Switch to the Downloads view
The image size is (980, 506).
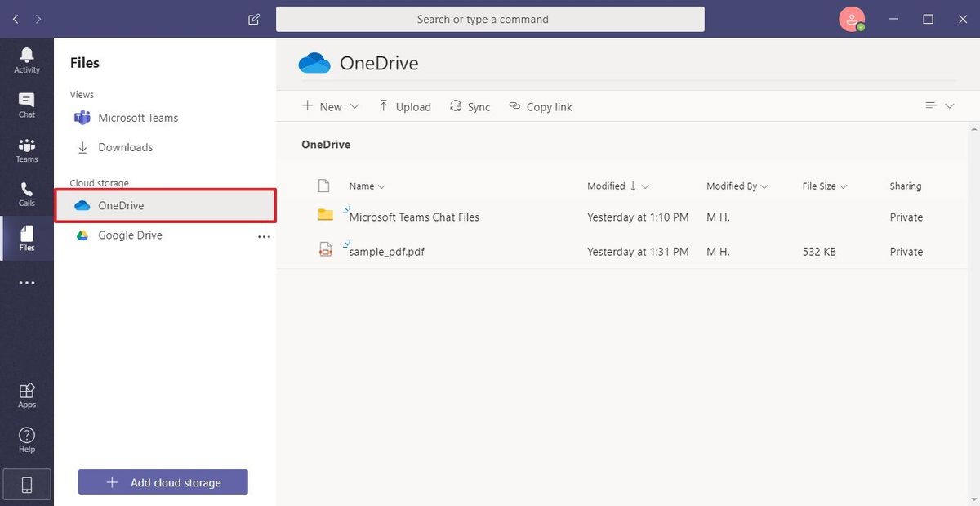pos(126,147)
